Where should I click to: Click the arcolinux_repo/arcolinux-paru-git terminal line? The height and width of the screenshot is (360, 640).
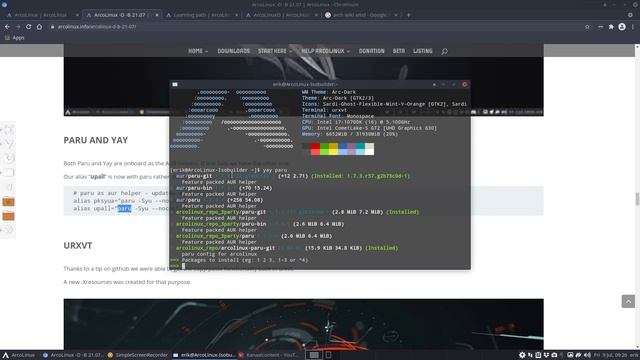(287, 248)
